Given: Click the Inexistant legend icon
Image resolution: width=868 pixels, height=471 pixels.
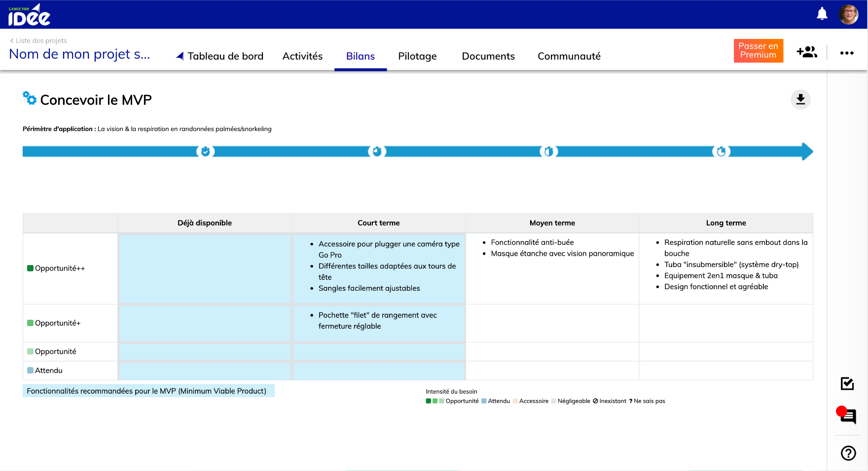Looking at the screenshot, I should (x=595, y=401).
